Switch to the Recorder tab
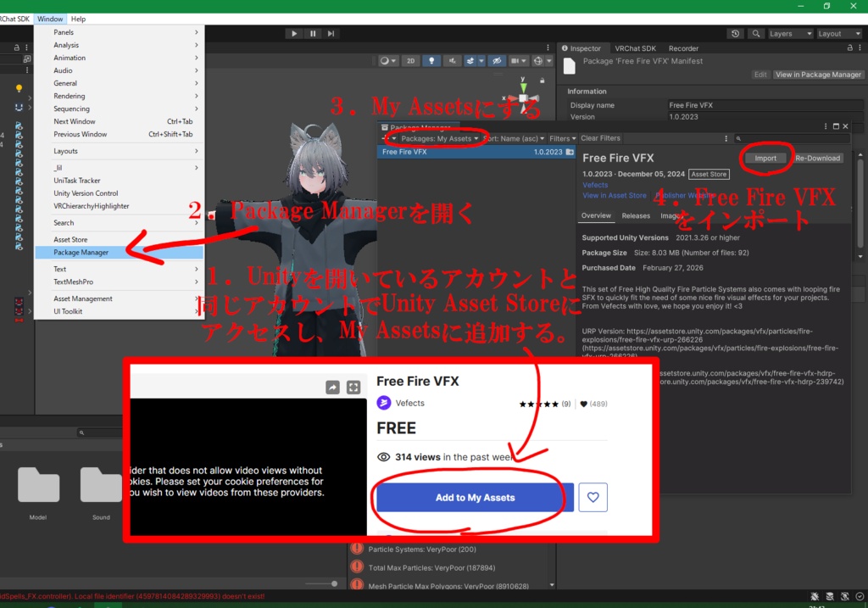This screenshot has height=608, width=868. [683, 48]
